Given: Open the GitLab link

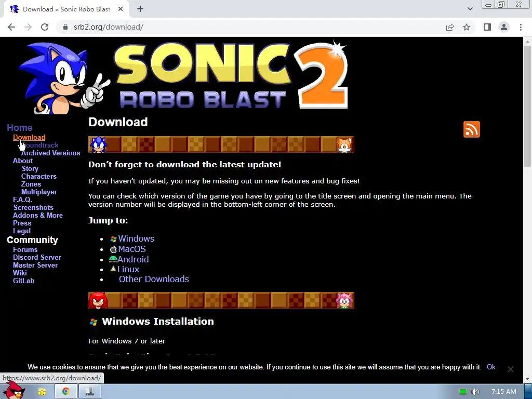Looking at the screenshot, I should click(24, 281).
